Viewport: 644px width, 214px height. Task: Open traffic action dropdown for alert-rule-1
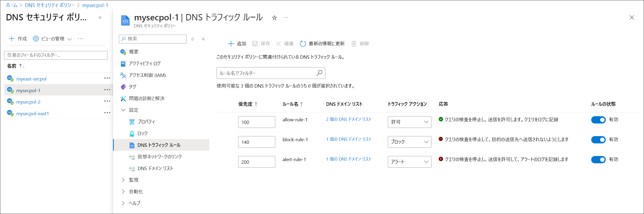409,162
